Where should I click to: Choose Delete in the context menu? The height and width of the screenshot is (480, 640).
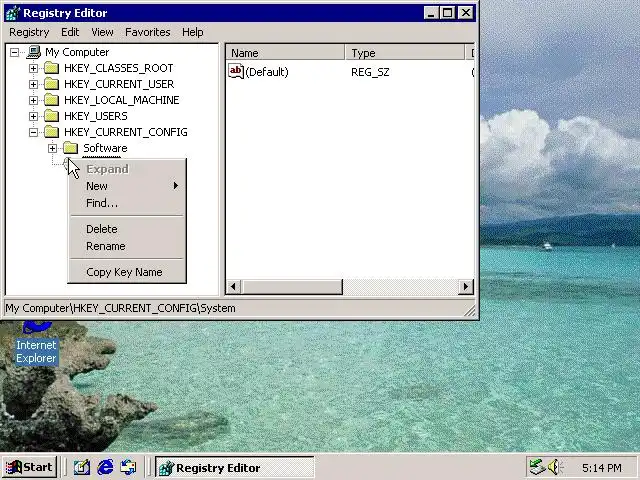[x=128, y=229]
